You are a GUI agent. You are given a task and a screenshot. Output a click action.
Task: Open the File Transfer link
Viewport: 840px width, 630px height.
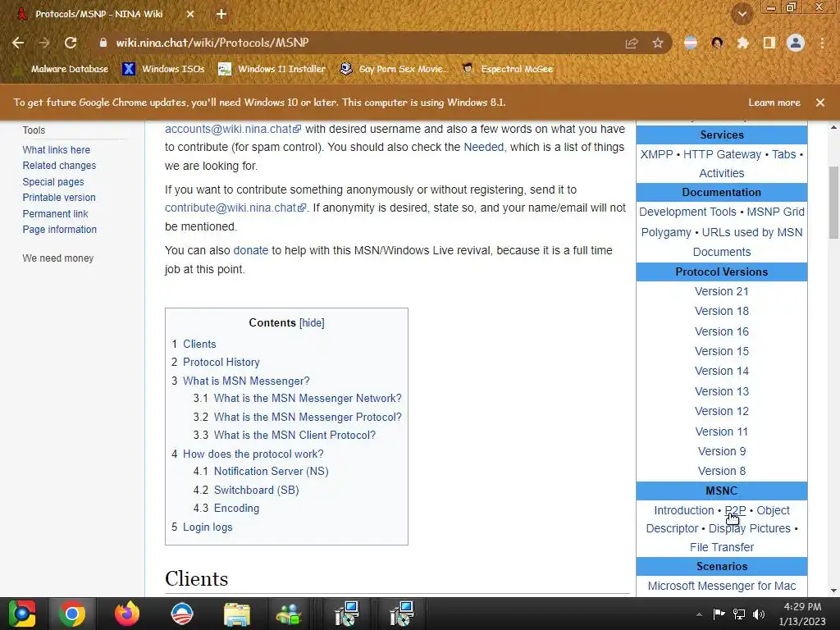[722, 547]
